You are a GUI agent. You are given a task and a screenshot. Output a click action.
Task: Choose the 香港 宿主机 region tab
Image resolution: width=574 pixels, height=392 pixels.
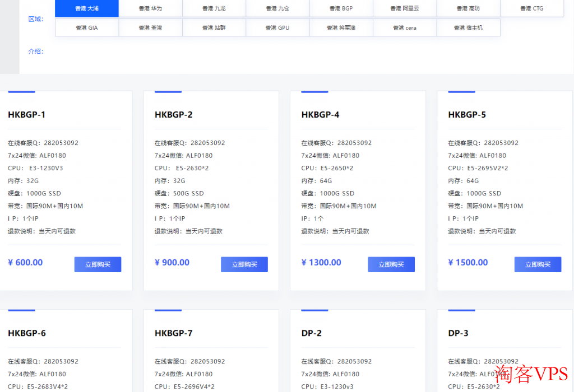coord(468,28)
